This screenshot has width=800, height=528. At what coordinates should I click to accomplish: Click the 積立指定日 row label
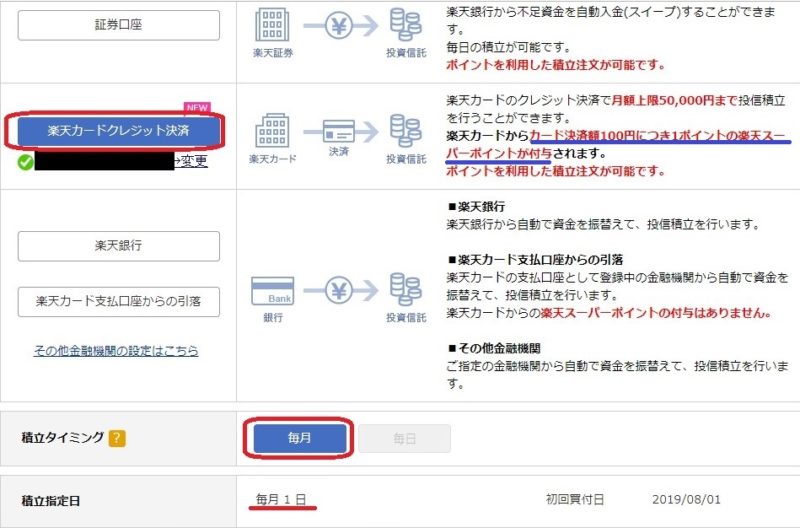tap(51, 501)
